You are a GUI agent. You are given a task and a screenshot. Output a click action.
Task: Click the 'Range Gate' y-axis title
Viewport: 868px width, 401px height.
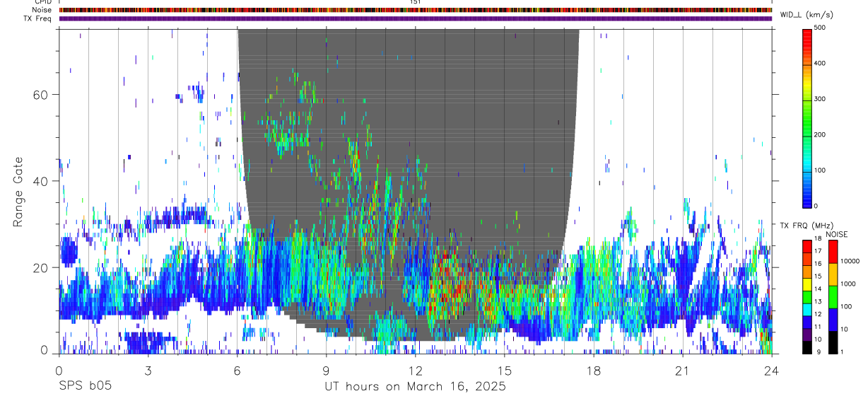18,192
